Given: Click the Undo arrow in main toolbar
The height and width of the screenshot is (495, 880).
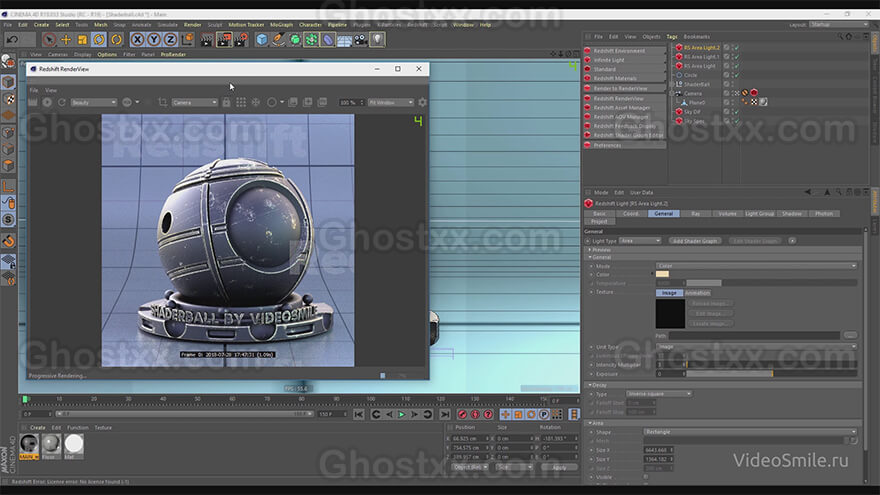Looking at the screenshot, I should 12,39.
